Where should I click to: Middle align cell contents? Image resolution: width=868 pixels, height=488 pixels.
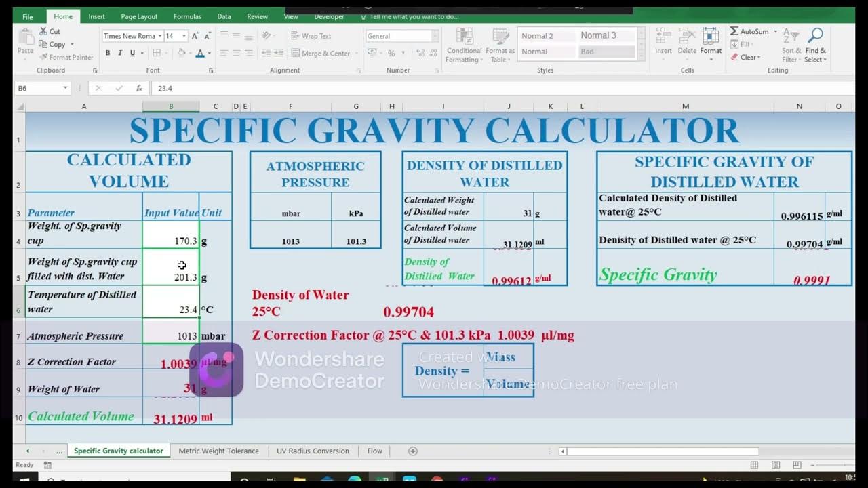(237, 36)
